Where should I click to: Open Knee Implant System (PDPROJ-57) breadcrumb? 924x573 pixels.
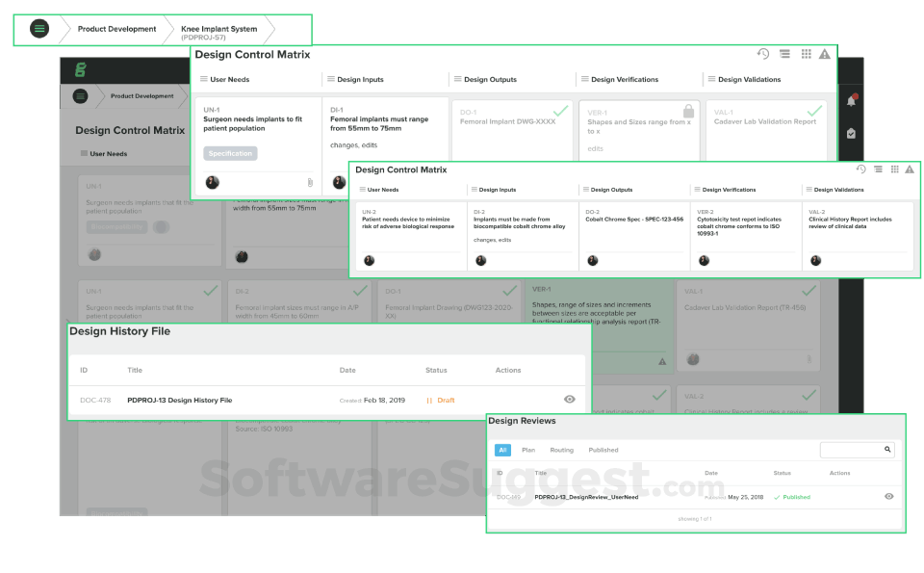pos(218,33)
